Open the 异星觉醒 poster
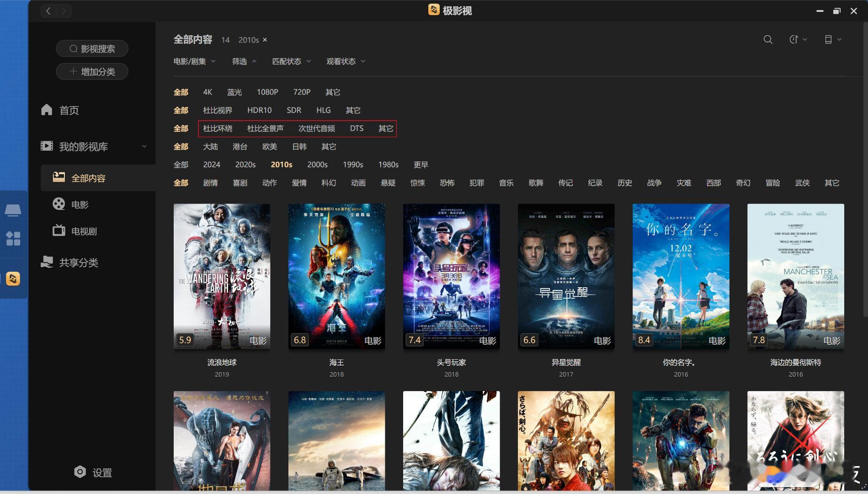 coord(566,276)
